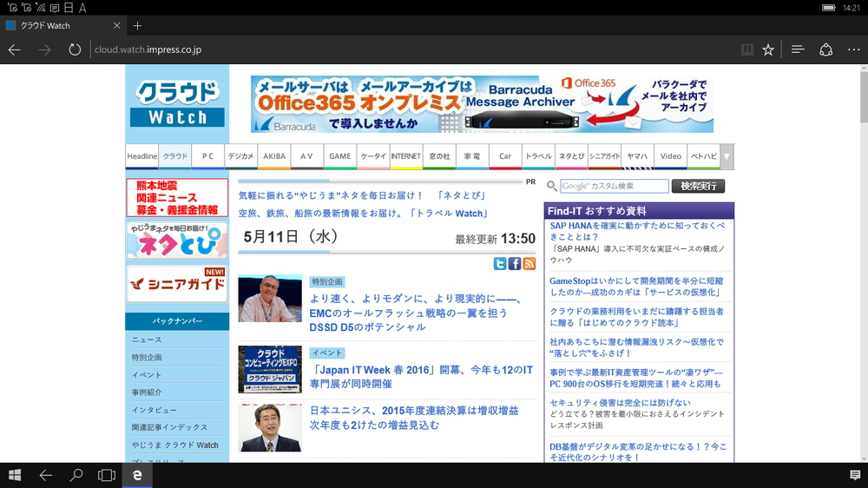Click the battery status icon
Image resolution: width=868 pixels, height=488 pixels.
tap(828, 8)
